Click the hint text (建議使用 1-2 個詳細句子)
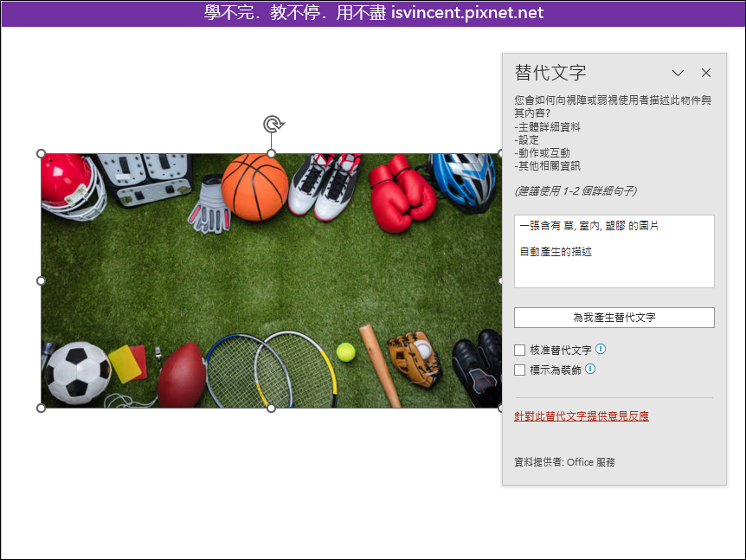The image size is (746, 560). click(576, 191)
